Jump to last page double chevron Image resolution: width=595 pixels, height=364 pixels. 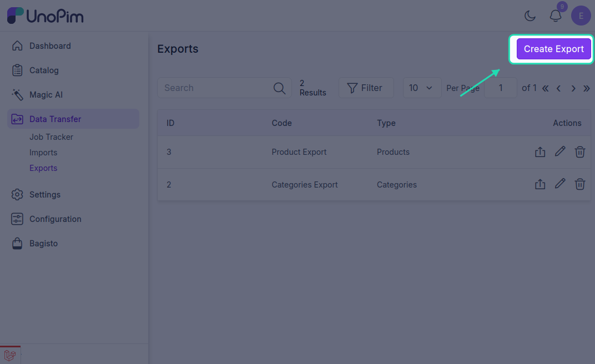pyautogui.click(x=586, y=88)
